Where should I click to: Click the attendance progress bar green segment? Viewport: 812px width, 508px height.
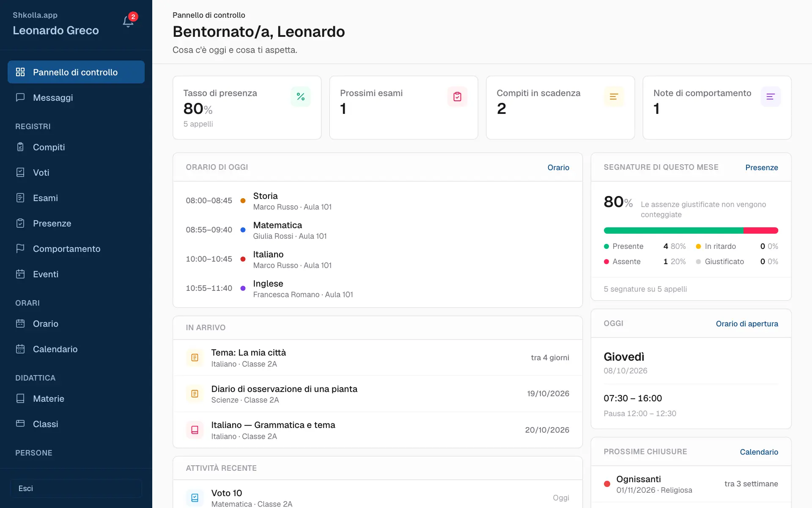tap(673, 230)
